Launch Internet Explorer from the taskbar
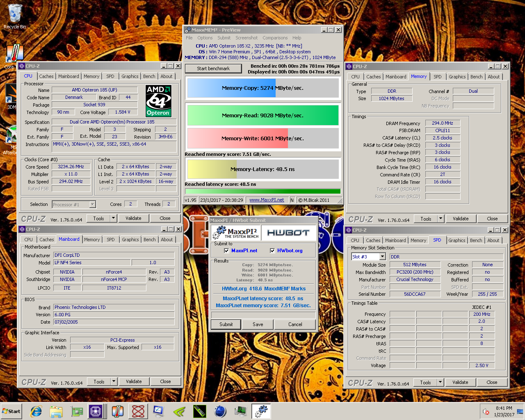Image resolution: width=525 pixels, height=420 pixels. 36,411
